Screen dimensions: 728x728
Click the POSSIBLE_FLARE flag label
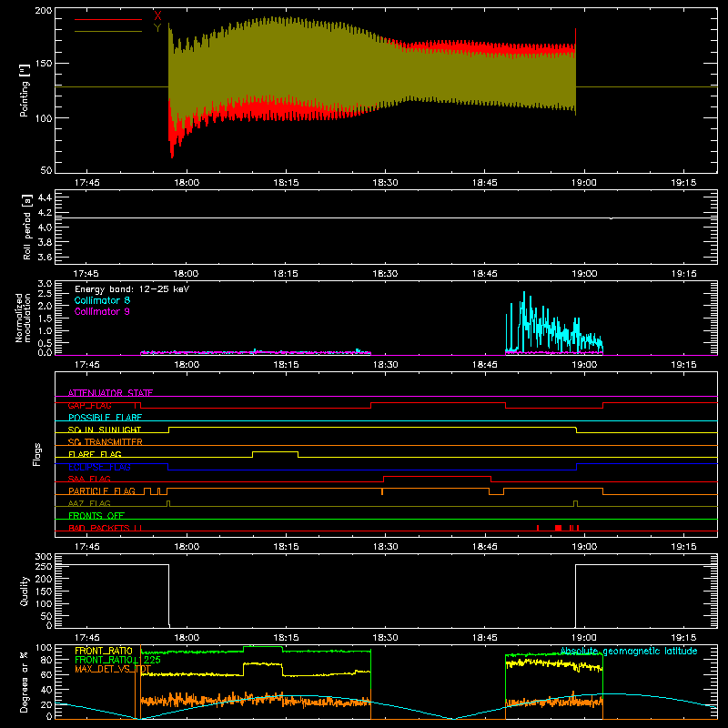[x=105, y=418]
